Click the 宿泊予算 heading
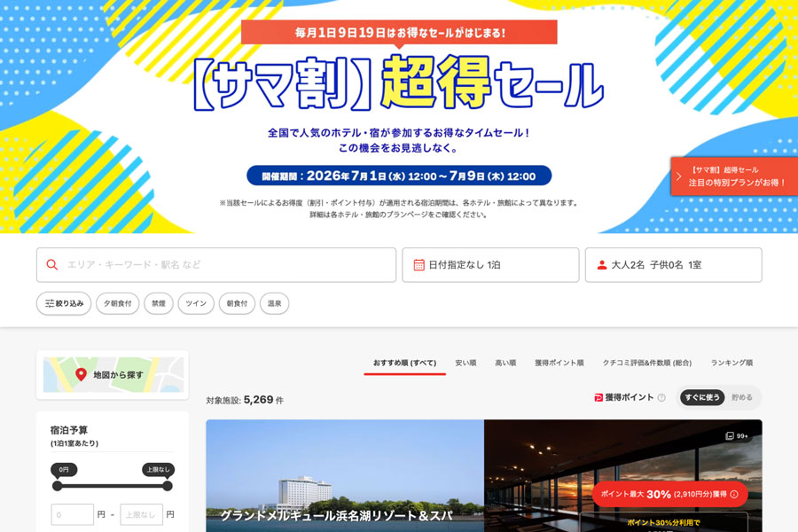Image resolution: width=798 pixels, height=532 pixels. (68, 430)
